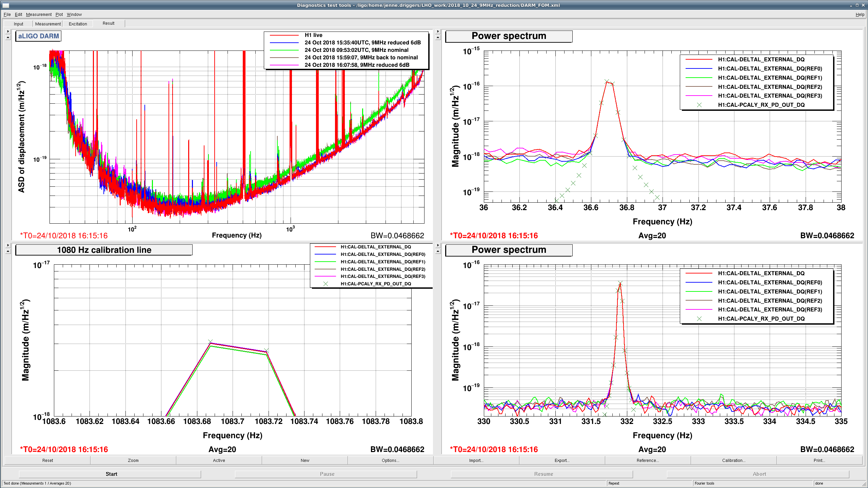
Task: Switch to the Excitation tab
Action: coord(78,24)
